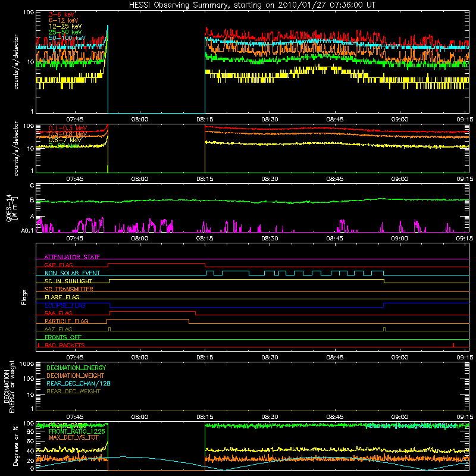The height and width of the screenshot is (476, 476).
Task: Click the green 25-50 keV legend label
Action: [65, 32]
